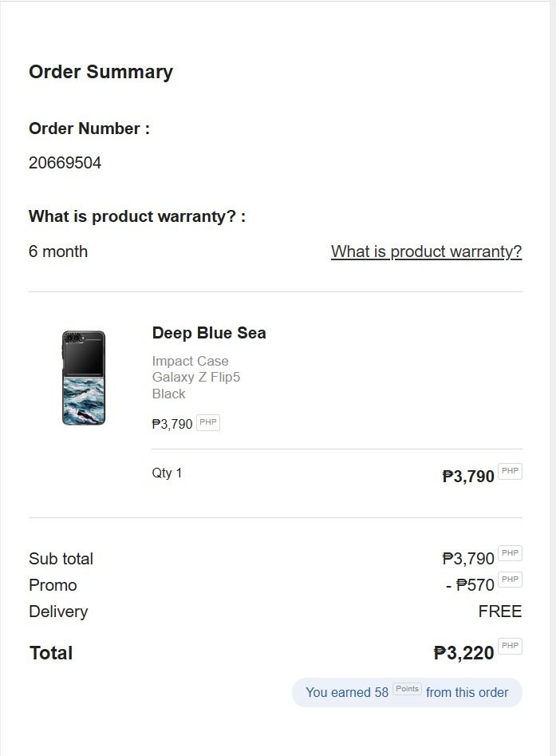Click the PHP badge on the Sub total row

pos(510,553)
